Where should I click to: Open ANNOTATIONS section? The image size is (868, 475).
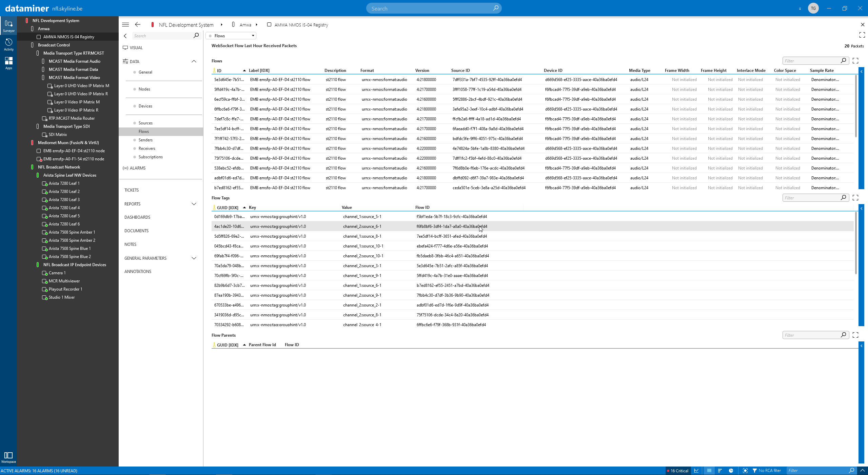[x=138, y=272]
